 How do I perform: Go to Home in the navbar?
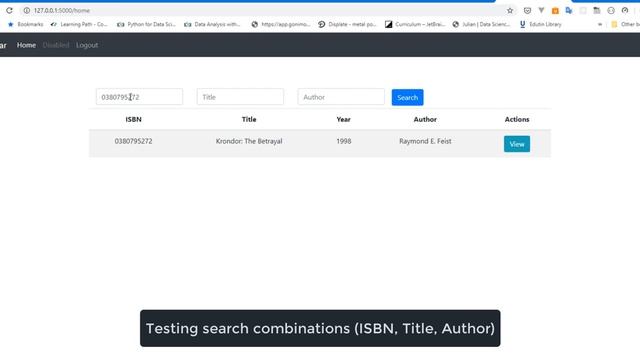click(26, 45)
